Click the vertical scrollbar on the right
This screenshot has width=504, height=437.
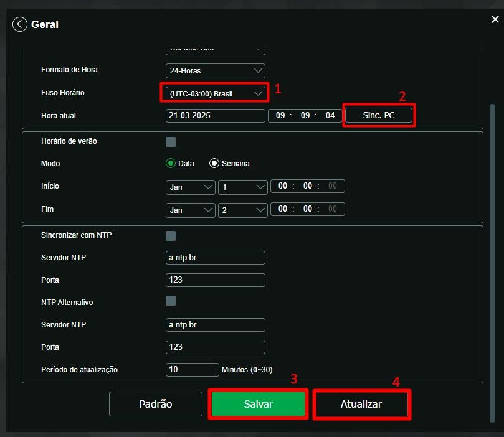point(492,263)
